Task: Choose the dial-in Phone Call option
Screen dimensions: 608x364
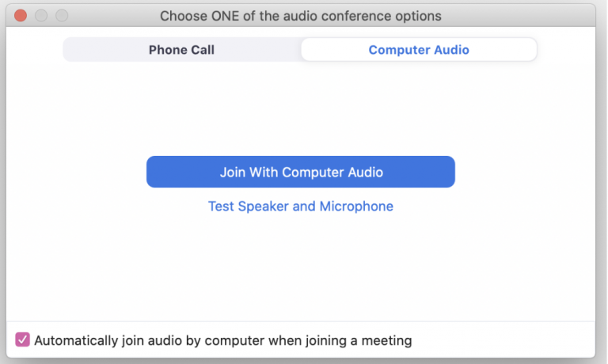Action: (x=181, y=50)
